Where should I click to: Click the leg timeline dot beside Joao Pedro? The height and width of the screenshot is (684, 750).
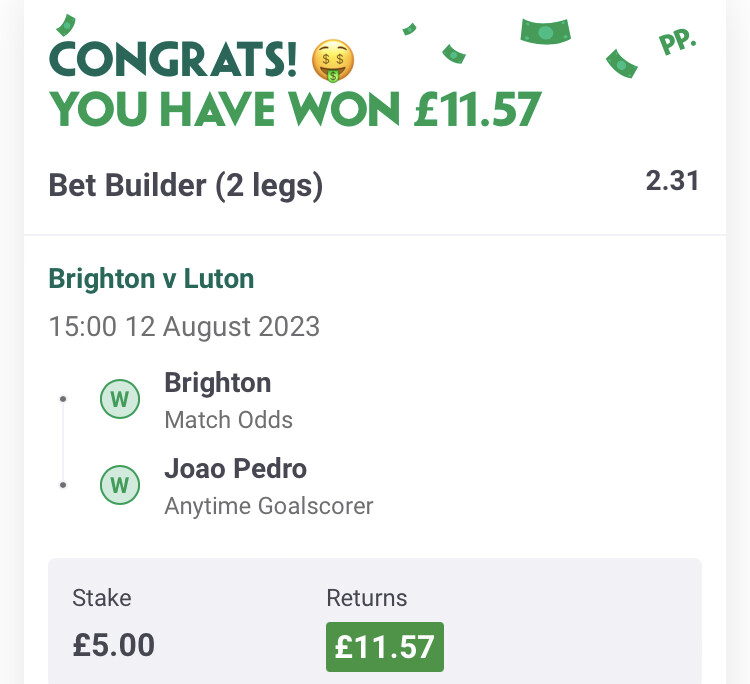pos(63,485)
